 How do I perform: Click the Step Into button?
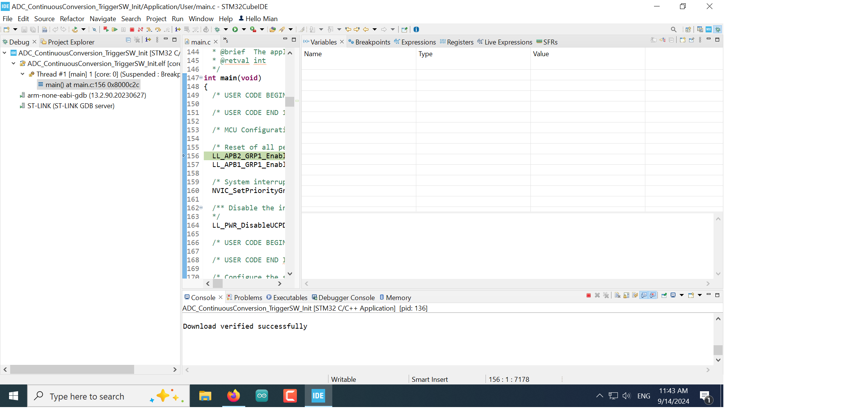(x=149, y=29)
